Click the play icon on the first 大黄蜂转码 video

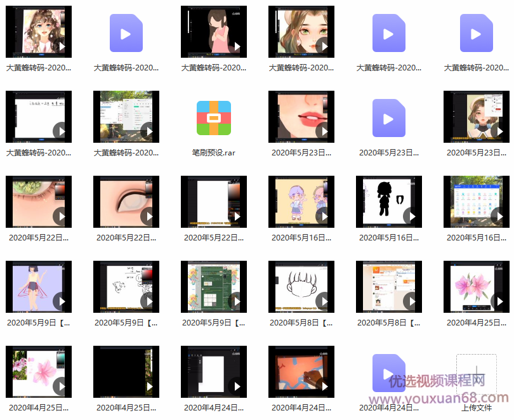coord(62,46)
